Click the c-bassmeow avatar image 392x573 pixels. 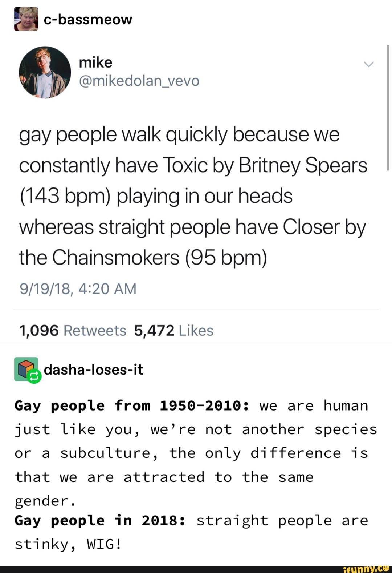(x=26, y=19)
